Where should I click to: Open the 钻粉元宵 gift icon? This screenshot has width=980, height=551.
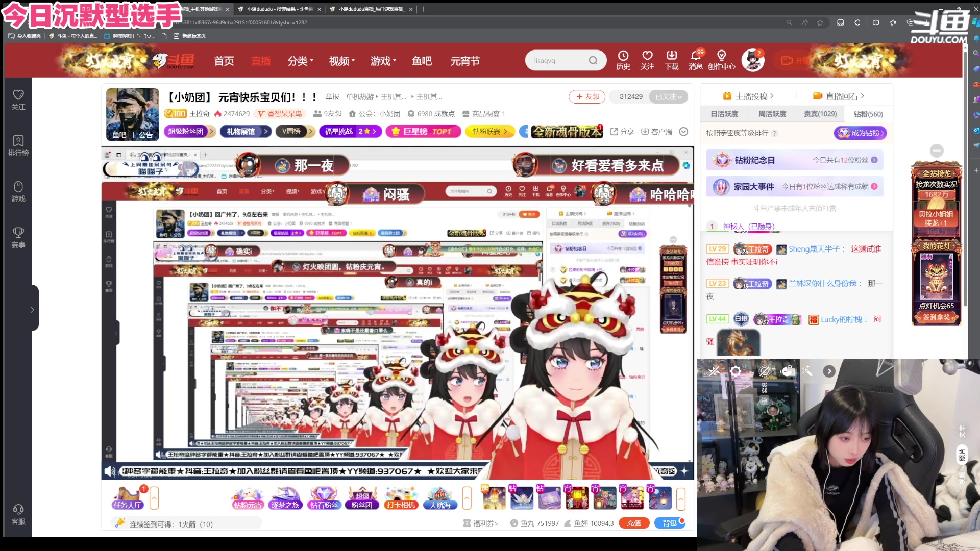tap(248, 498)
